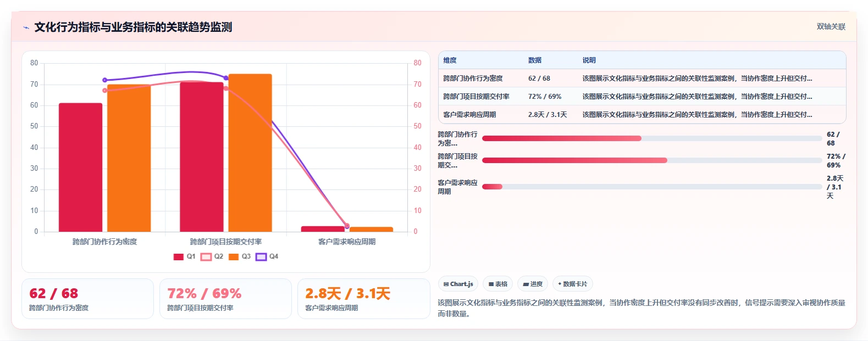Screen dimensions: 868x341
Task: Click the 客户需求响应周期 x-axis label
Action: click(347, 242)
